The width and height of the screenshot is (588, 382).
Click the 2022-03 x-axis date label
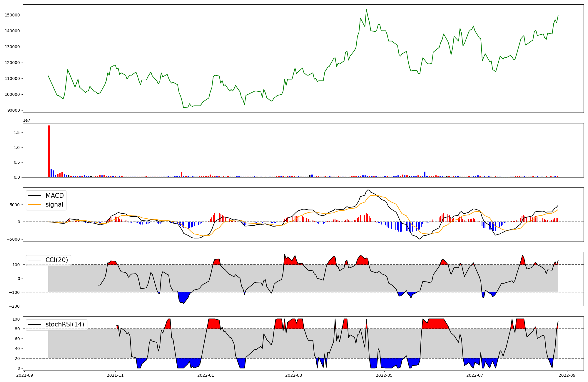click(x=293, y=375)
